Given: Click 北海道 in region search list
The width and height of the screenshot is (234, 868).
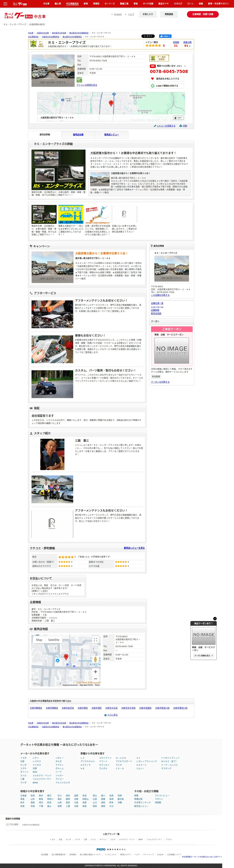Looking at the screenshot, I should (23, 796).
